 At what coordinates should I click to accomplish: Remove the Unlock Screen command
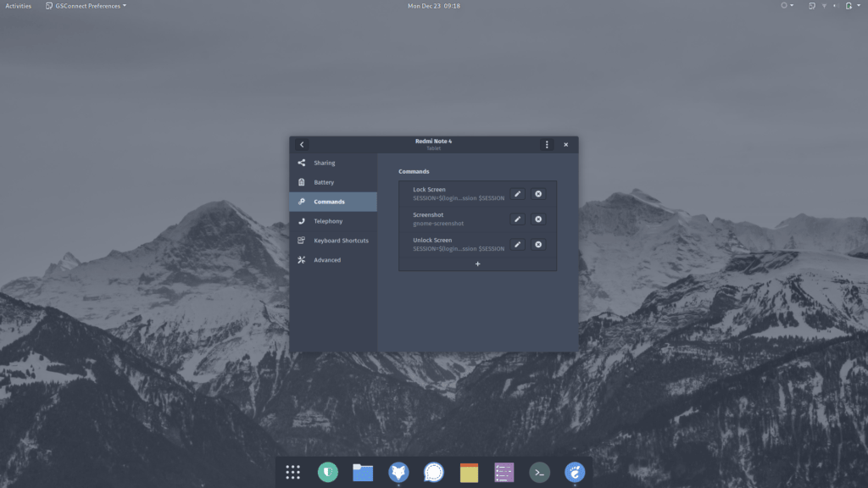click(538, 245)
